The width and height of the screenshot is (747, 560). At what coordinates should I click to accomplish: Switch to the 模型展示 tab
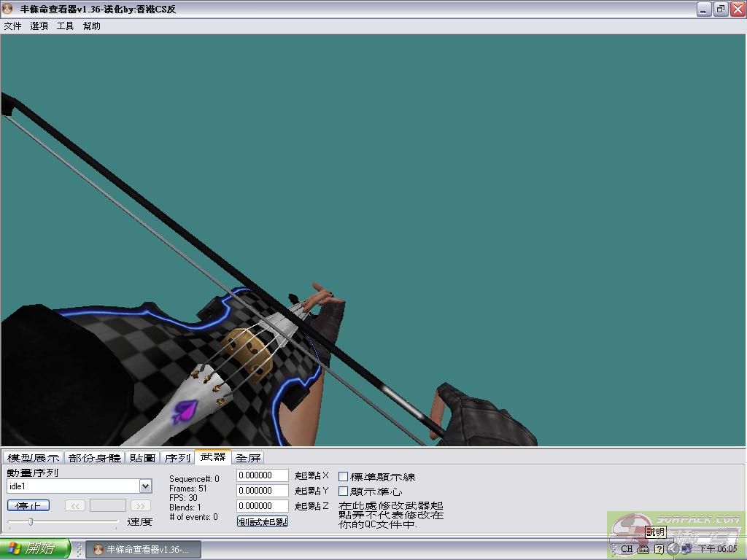[34, 458]
